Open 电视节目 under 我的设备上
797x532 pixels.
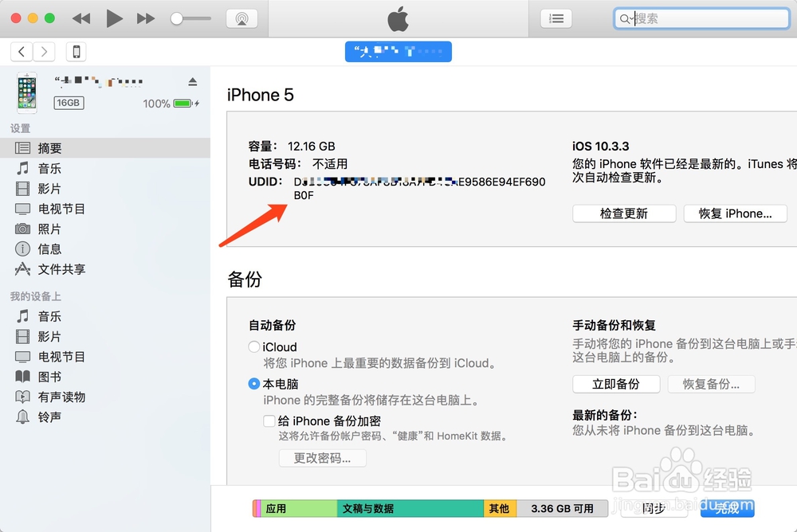click(104, 357)
